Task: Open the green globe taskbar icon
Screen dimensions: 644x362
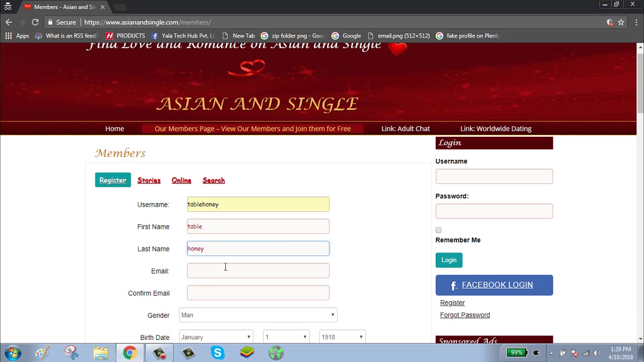Action: coord(276,353)
